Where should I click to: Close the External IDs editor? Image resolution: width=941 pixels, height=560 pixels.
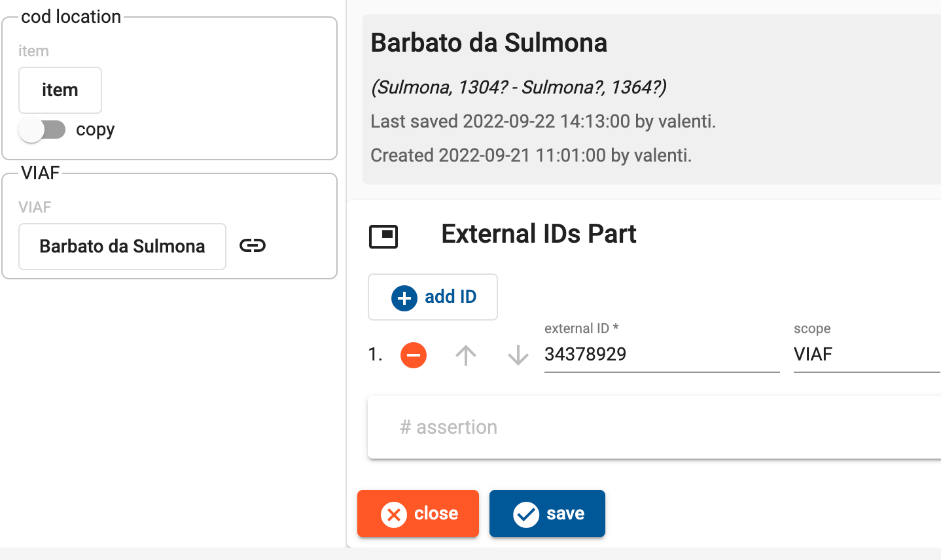pyautogui.click(x=418, y=514)
